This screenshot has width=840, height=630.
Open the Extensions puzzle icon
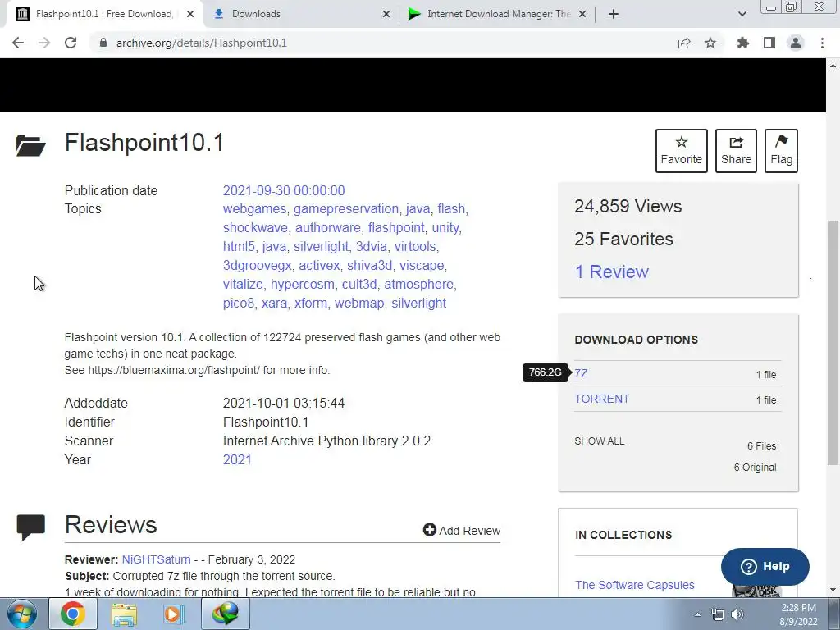[743, 43]
